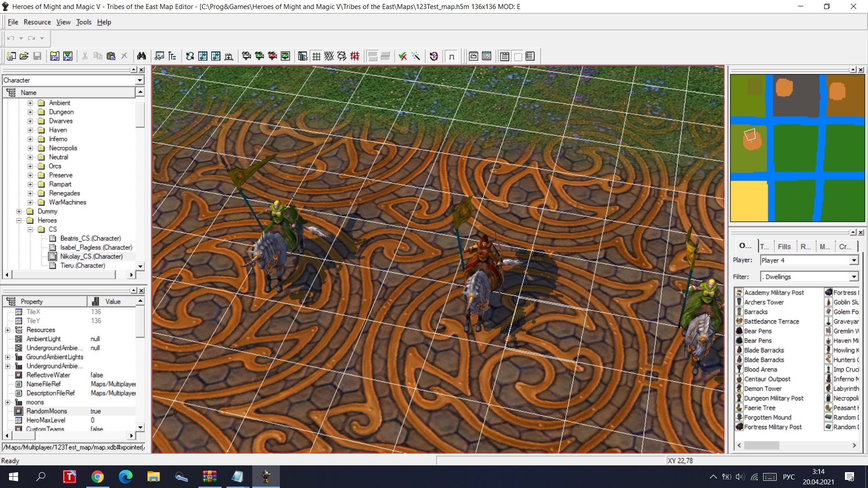Click the diagonal hatch grid icon
Image resolution: width=868 pixels, height=488 pixels.
[329, 56]
